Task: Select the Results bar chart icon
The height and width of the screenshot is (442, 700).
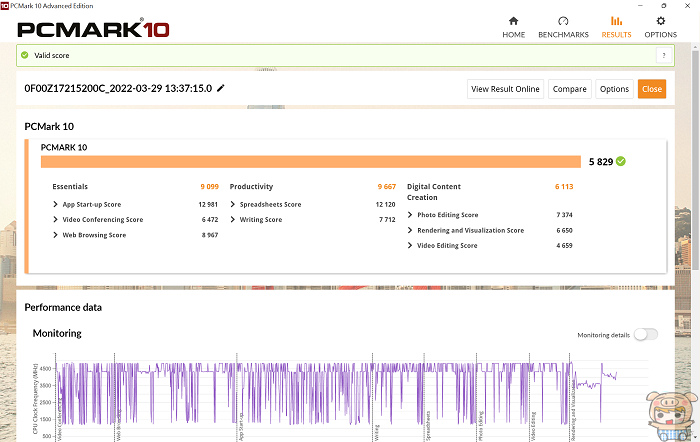Action: (x=616, y=21)
